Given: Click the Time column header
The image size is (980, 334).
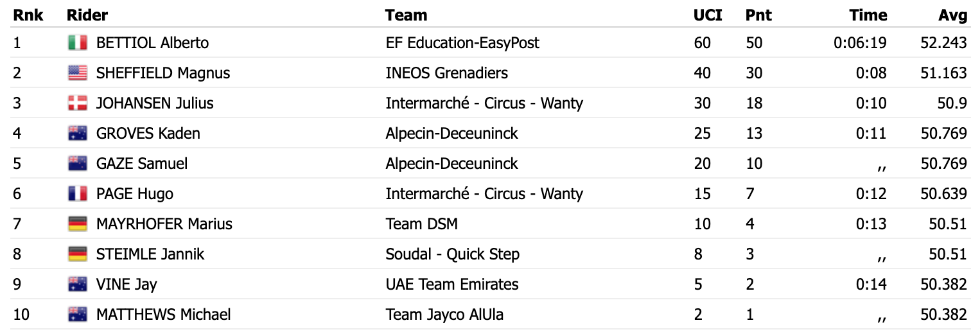Looking at the screenshot, I should 868,15.
